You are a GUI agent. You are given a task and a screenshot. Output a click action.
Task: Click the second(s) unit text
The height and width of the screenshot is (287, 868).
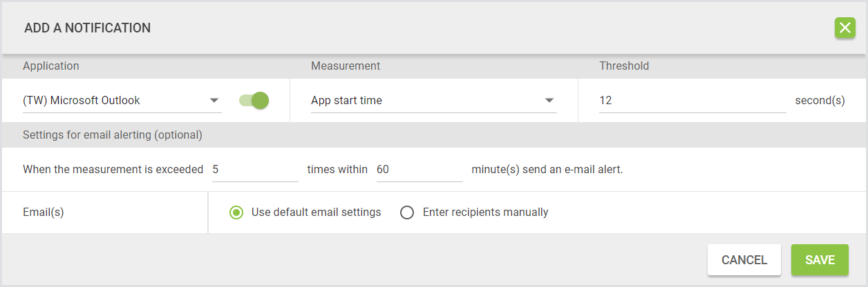[x=820, y=101]
